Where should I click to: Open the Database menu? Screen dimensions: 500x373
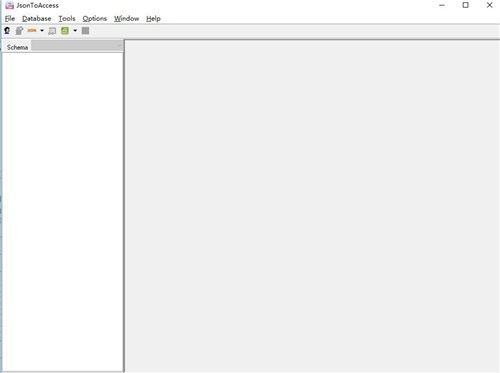pyautogui.click(x=37, y=19)
